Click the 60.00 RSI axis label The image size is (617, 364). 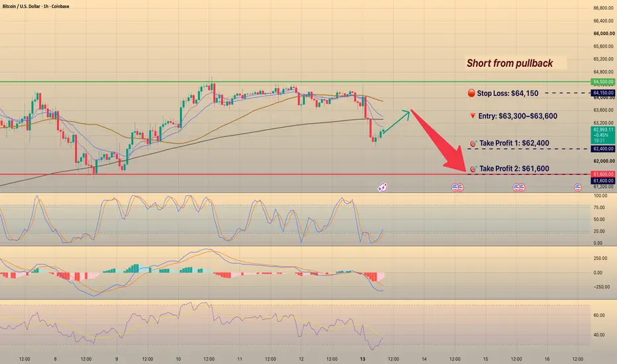599,315
